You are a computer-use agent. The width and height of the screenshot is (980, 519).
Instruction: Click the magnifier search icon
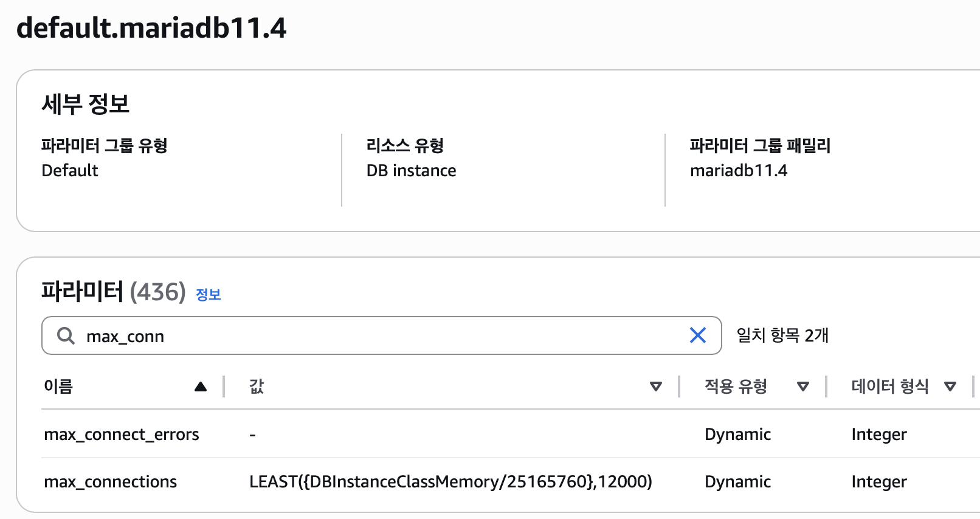66,335
